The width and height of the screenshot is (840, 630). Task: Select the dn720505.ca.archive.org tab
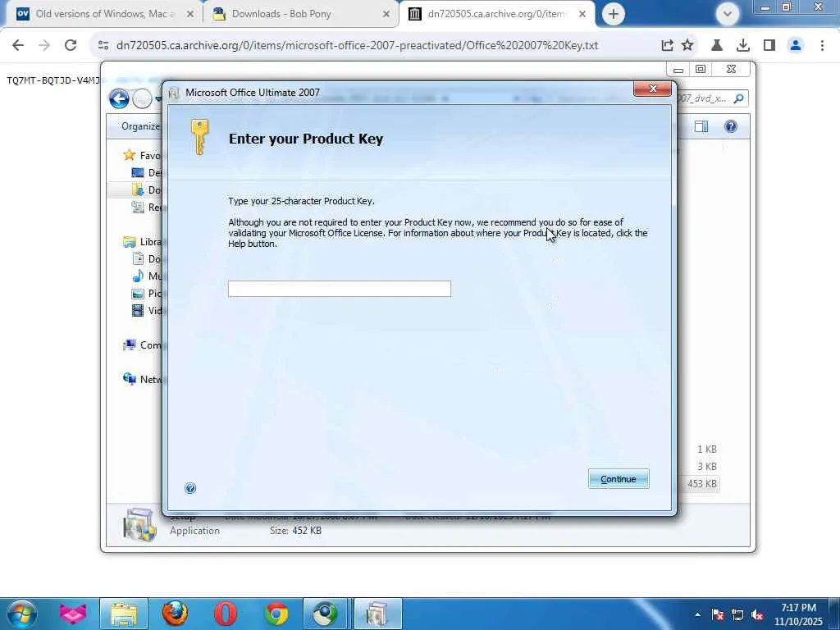coord(495,14)
